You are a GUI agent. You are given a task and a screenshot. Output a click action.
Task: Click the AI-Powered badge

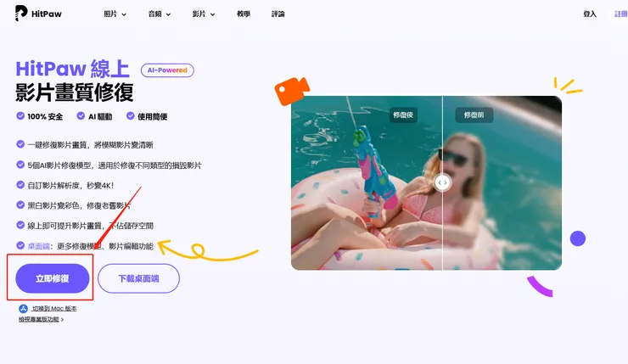167,70
